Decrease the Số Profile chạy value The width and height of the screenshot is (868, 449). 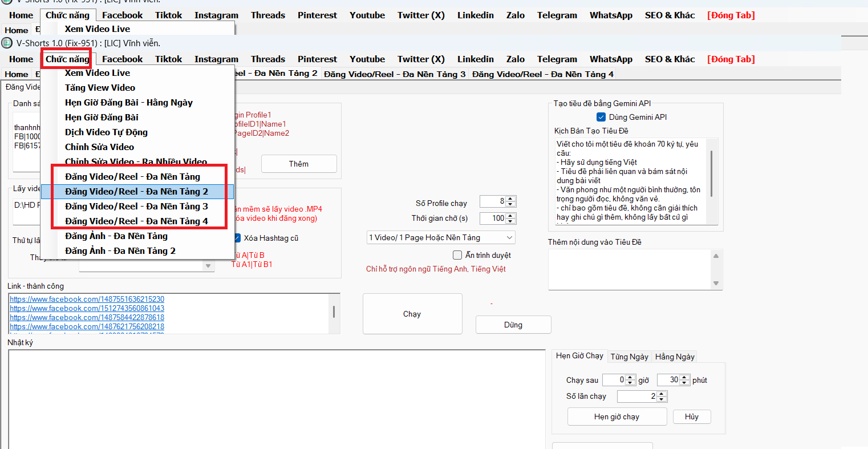point(511,204)
